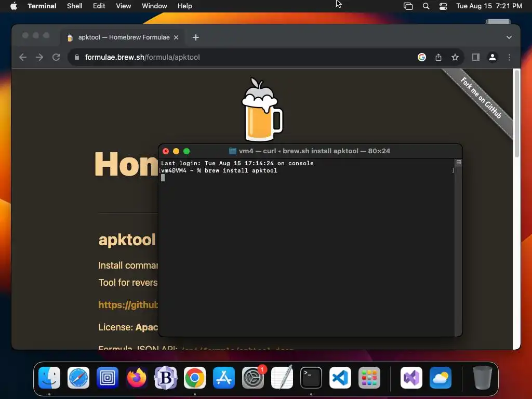Switch to Google Chrome in Dock
532x399 pixels.
195,378
